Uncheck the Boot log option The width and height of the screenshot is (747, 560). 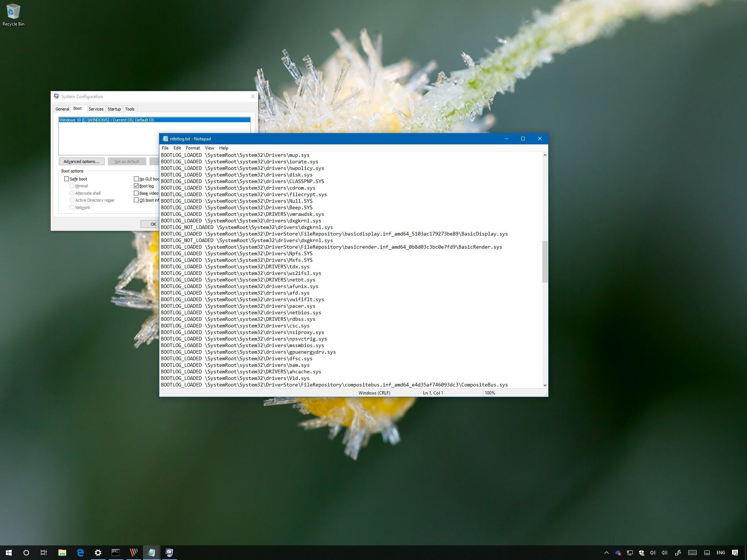click(136, 186)
